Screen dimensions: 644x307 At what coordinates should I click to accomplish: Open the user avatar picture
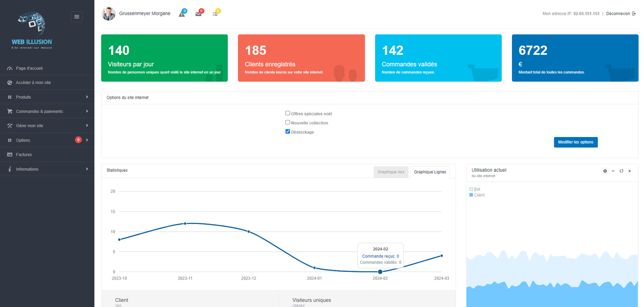[109, 13]
